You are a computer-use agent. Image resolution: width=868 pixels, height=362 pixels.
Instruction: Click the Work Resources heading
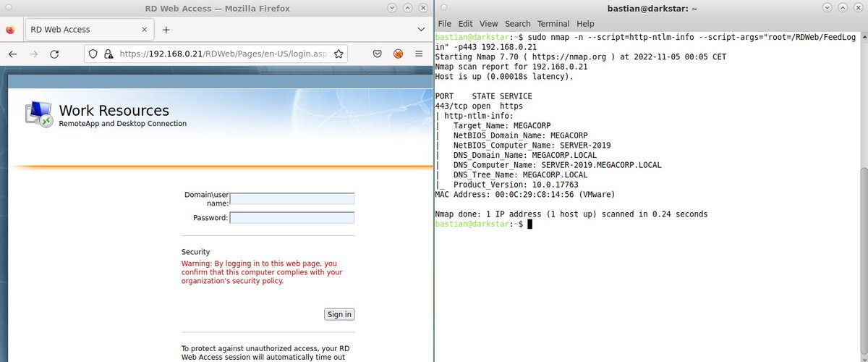[x=114, y=111]
